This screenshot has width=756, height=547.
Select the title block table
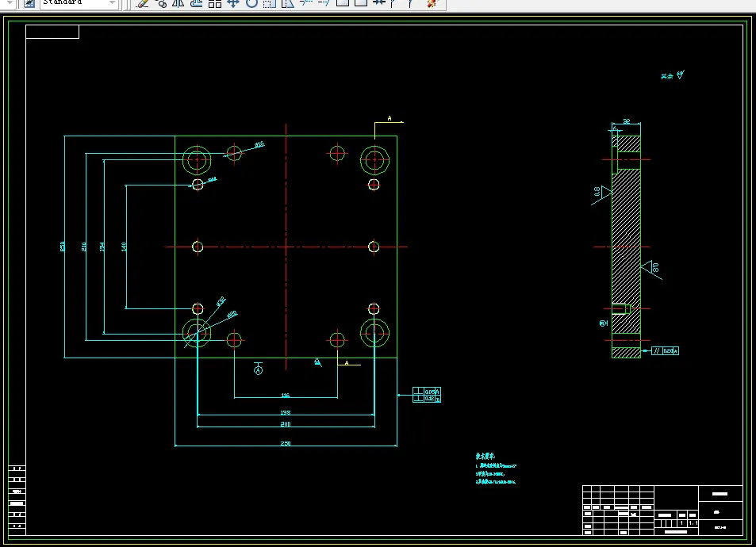pos(662,510)
